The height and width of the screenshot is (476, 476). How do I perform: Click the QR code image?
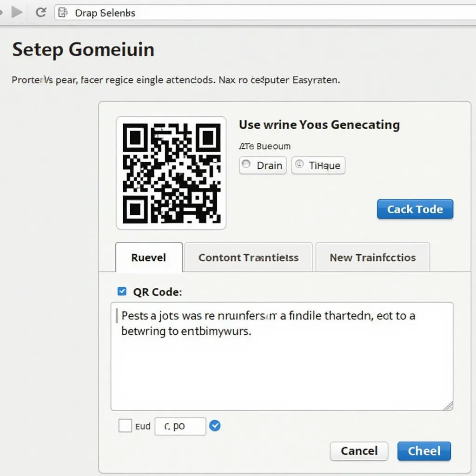pos(171,173)
